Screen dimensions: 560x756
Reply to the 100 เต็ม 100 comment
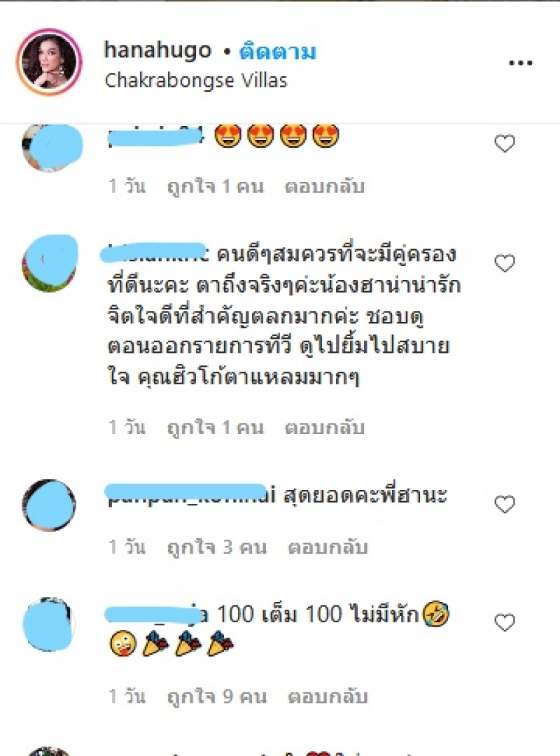coord(328,696)
